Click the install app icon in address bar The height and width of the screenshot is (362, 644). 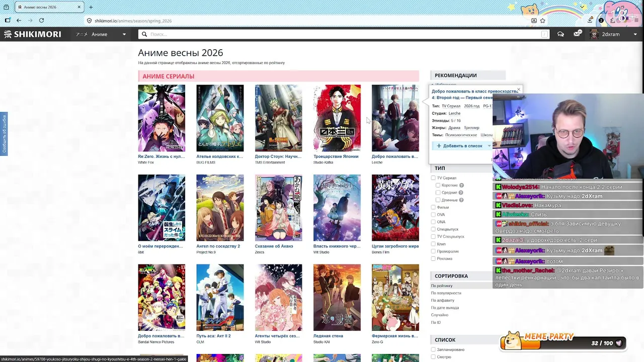[534, 21]
